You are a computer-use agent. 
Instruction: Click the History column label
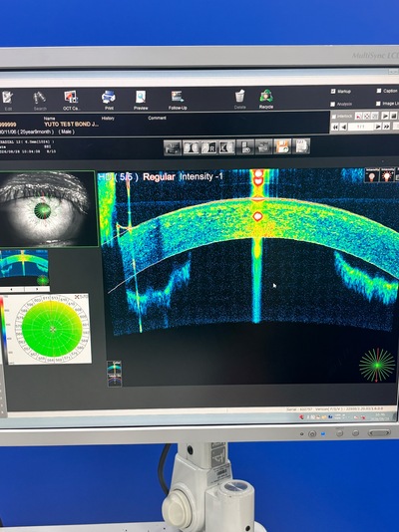tap(108, 119)
